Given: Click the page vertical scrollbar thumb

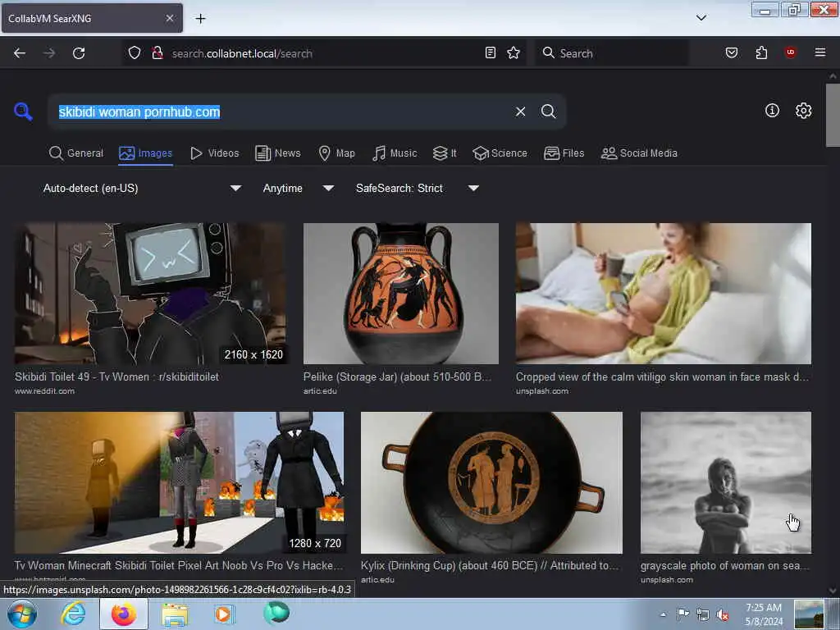Looking at the screenshot, I should 833,115.
